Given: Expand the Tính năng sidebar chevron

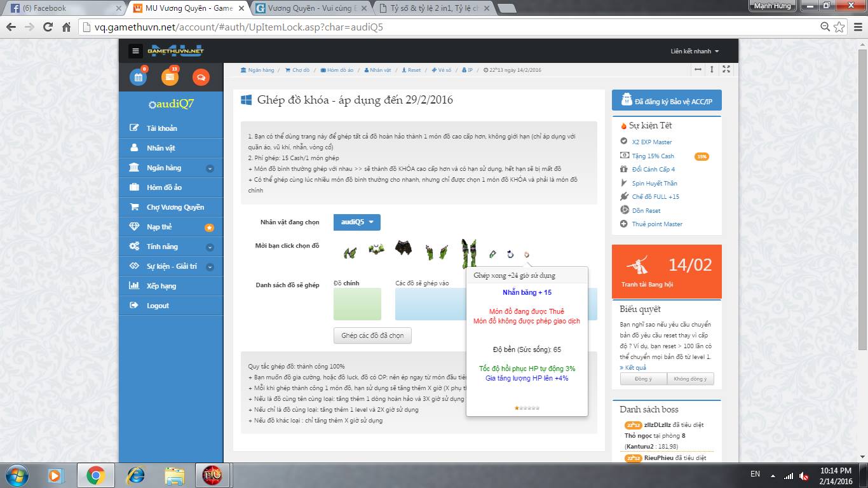Looking at the screenshot, I should (x=210, y=247).
